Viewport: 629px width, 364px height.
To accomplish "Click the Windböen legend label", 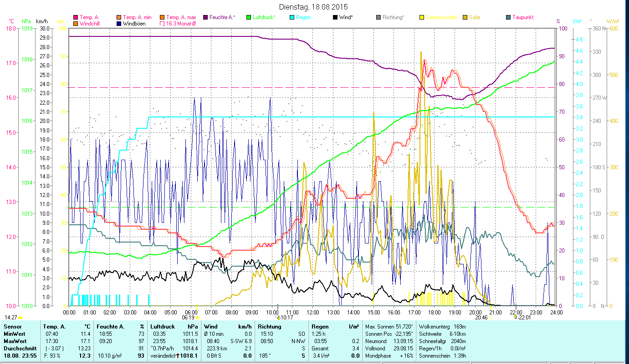I will click(x=134, y=23).
